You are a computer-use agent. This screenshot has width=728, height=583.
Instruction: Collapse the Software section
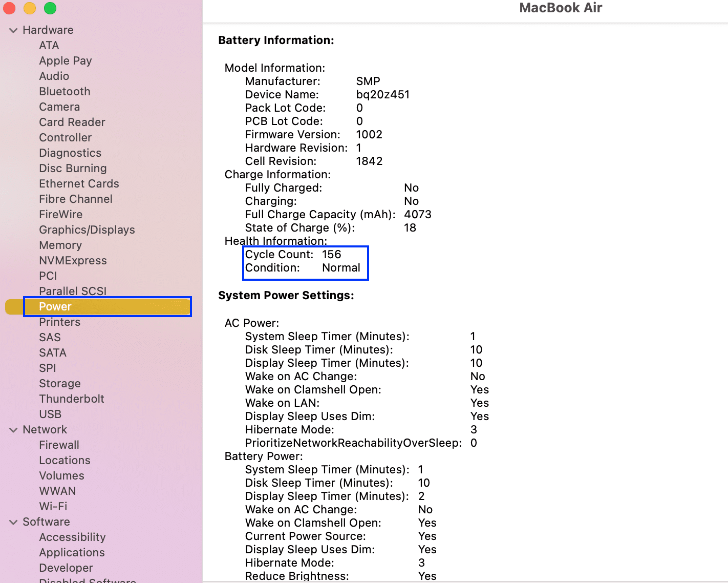(x=13, y=522)
